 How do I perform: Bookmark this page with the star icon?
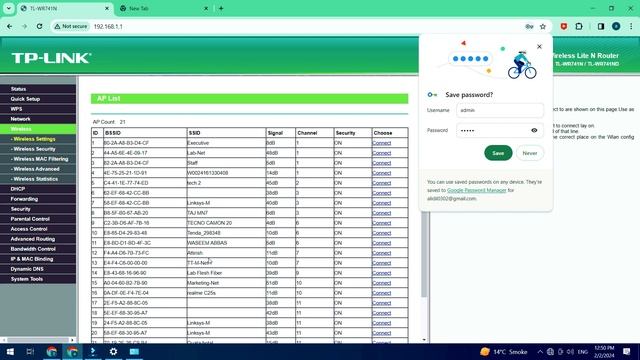(x=543, y=27)
